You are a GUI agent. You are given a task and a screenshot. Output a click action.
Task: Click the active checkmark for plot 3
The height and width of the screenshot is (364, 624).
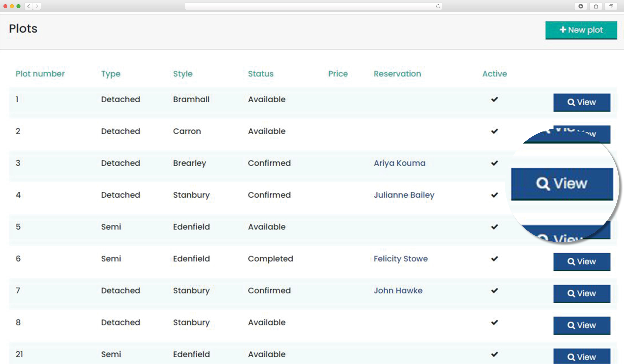coord(494,163)
